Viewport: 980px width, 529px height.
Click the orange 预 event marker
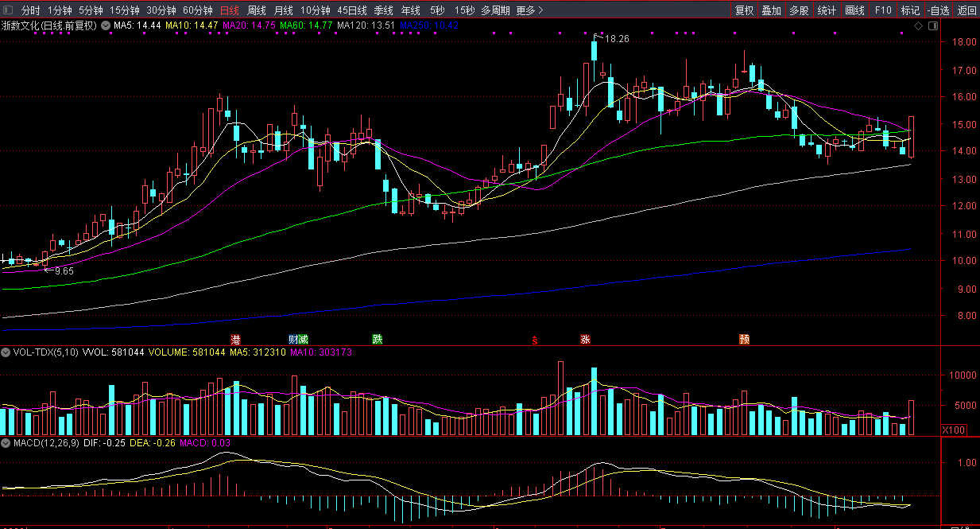click(744, 340)
